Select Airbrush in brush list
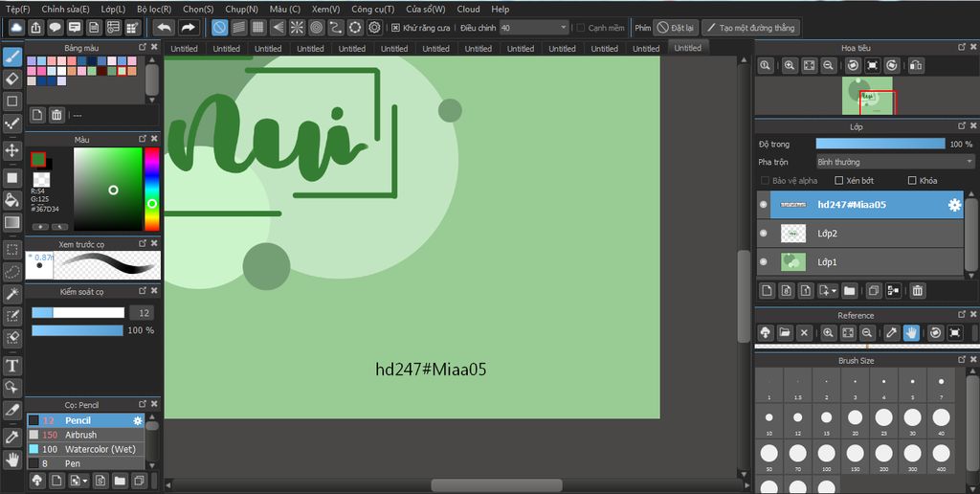 tap(85, 435)
